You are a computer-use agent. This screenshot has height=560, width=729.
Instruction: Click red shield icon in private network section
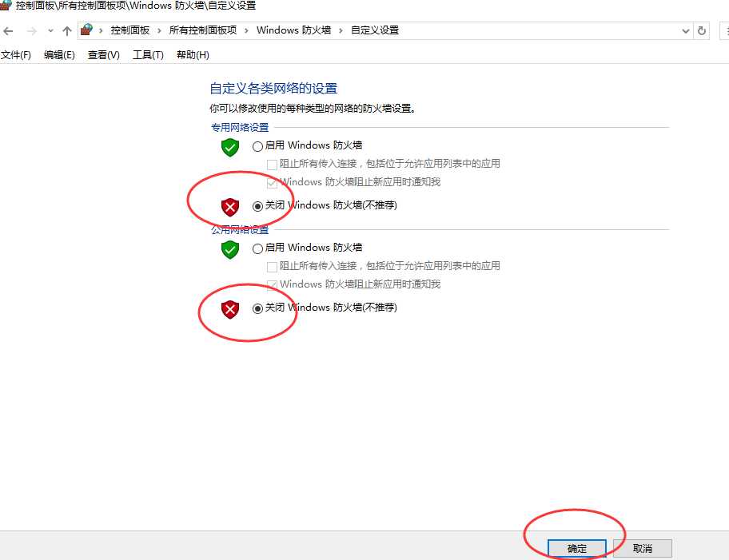pyautogui.click(x=229, y=207)
